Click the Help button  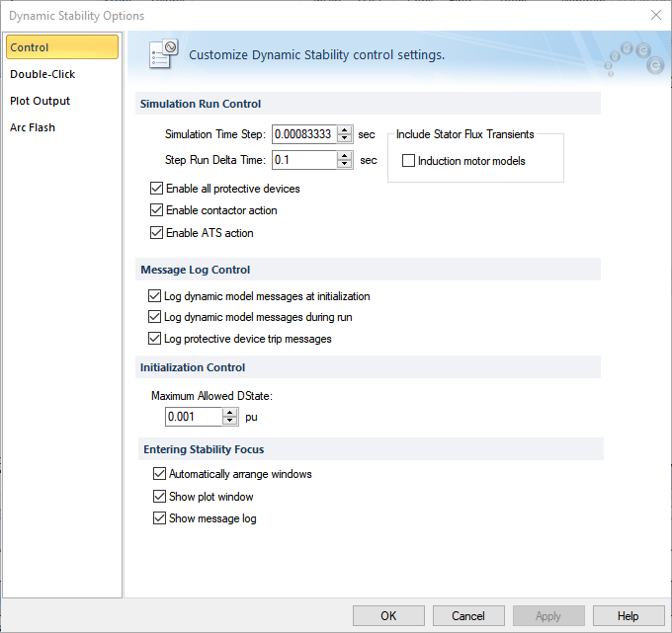pyautogui.click(x=628, y=616)
